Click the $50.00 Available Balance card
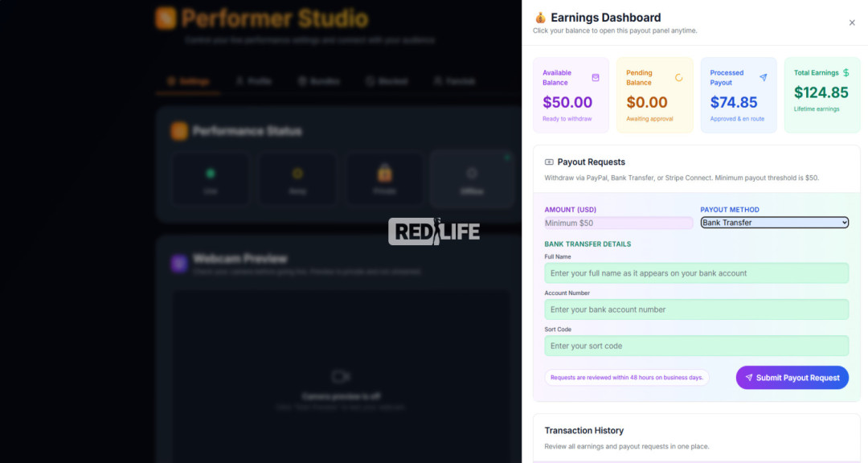The width and height of the screenshot is (868, 463). pos(571,96)
